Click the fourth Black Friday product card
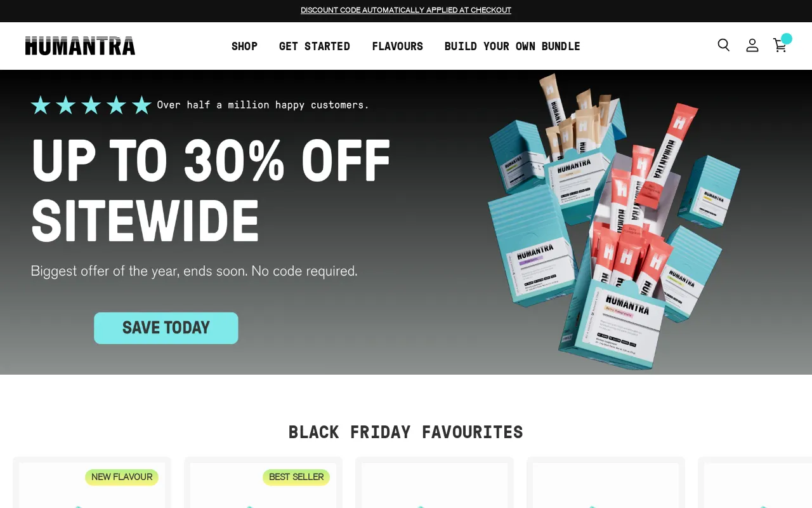 [606, 483]
